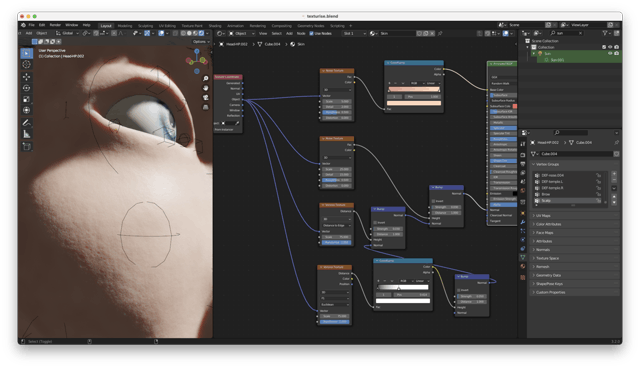This screenshot has width=640, height=368.
Task: Toggle the Use Nodes checkbox
Action: [x=311, y=33]
